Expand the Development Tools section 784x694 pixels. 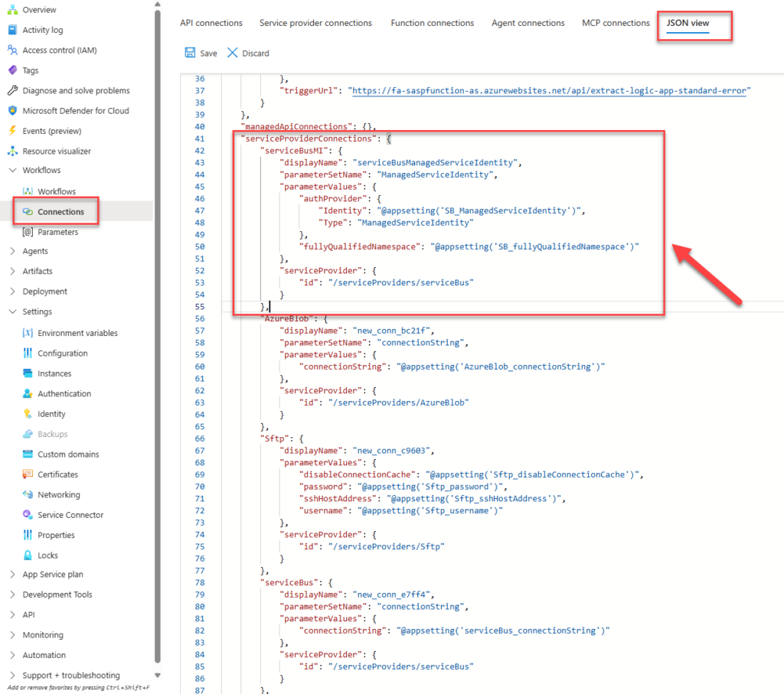point(12,595)
